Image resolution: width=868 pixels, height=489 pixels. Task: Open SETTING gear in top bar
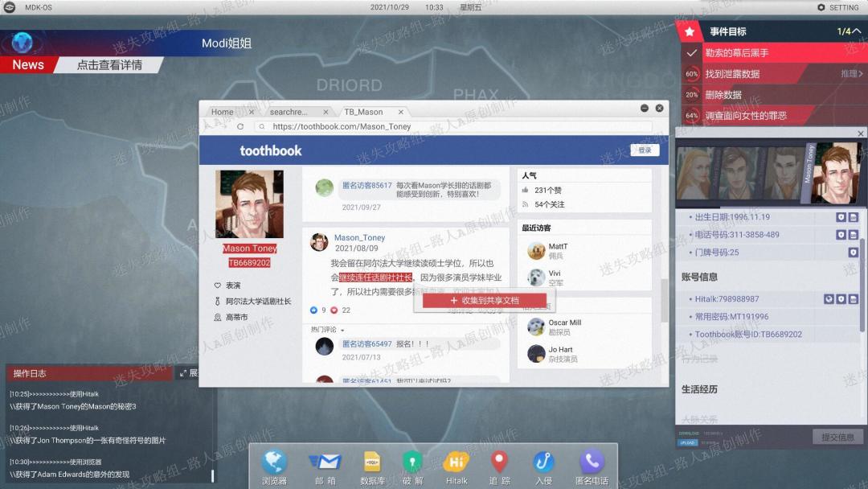[x=838, y=7]
